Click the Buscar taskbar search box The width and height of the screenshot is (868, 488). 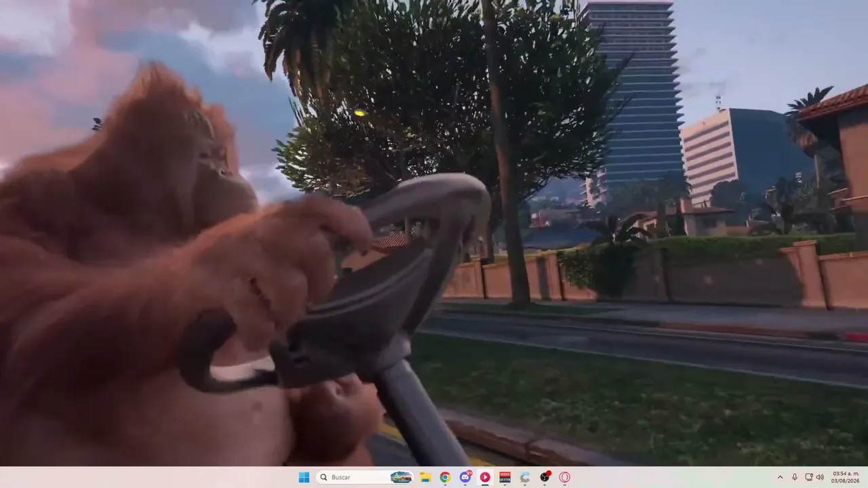[365, 477]
